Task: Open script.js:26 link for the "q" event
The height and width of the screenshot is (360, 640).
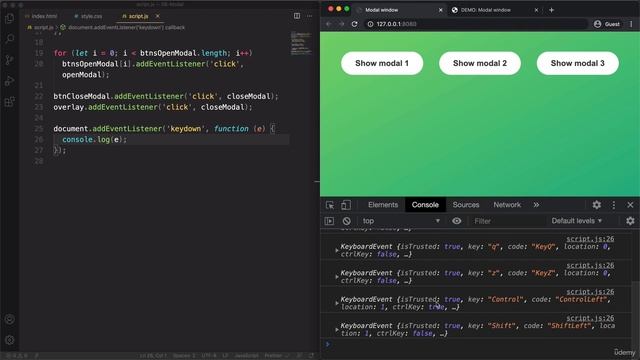Action: (x=590, y=239)
